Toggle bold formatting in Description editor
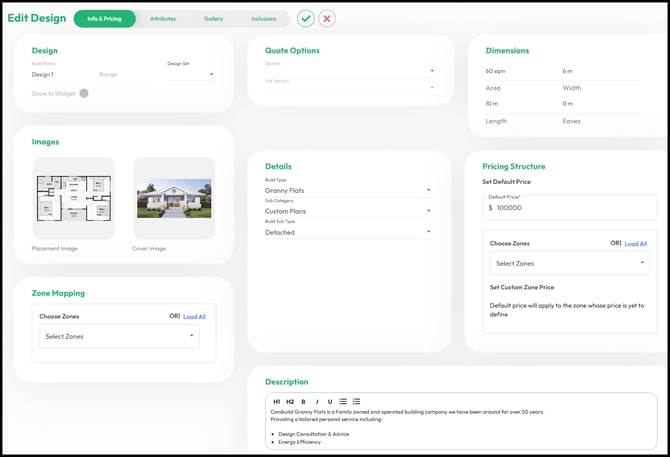This screenshot has height=457, width=670. pyautogui.click(x=303, y=401)
